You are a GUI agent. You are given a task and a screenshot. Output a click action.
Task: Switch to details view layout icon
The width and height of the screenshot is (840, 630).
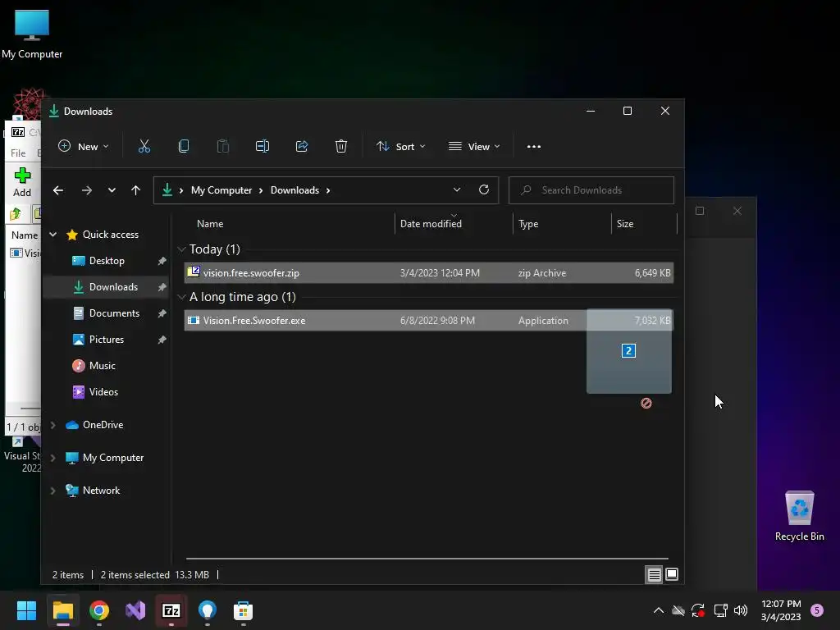click(x=654, y=575)
